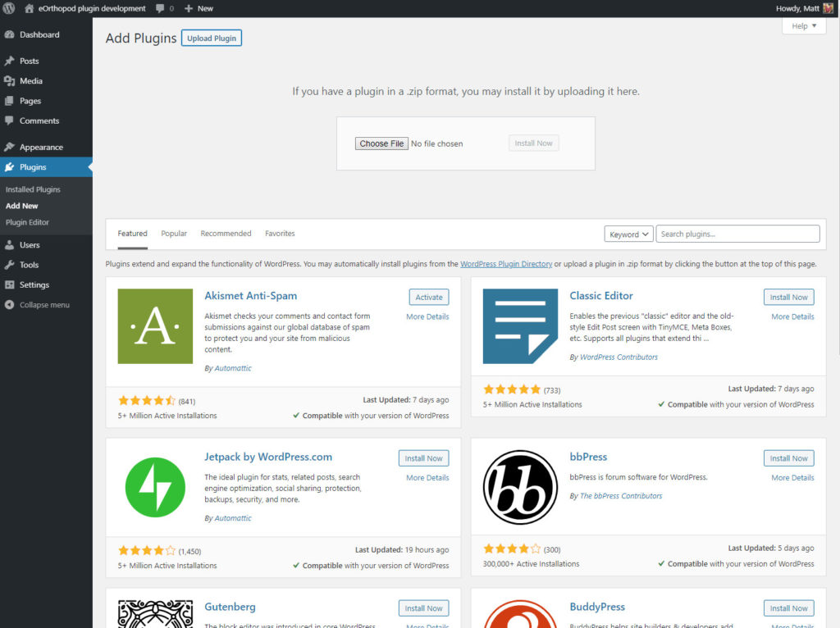Click the Media library icon
The width and height of the screenshot is (840, 628).
click(x=9, y=81)
